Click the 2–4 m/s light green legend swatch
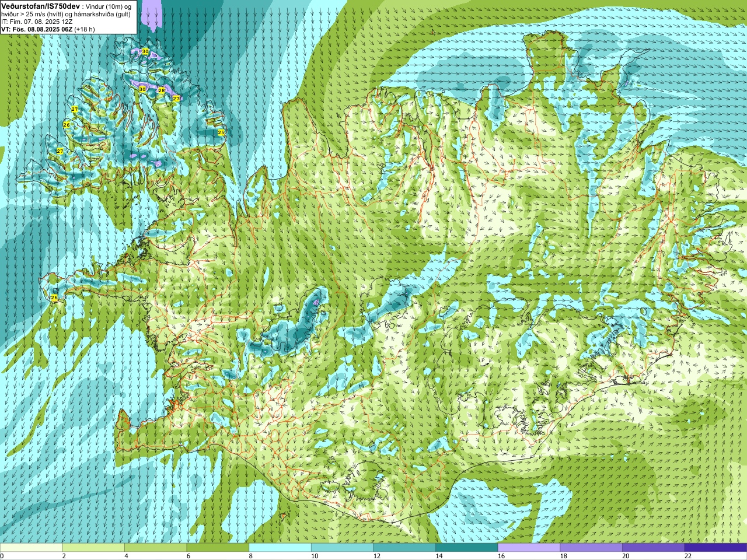The height and width of the screenshot is (560, 747). pyautogui.click(x=93, y=548)
